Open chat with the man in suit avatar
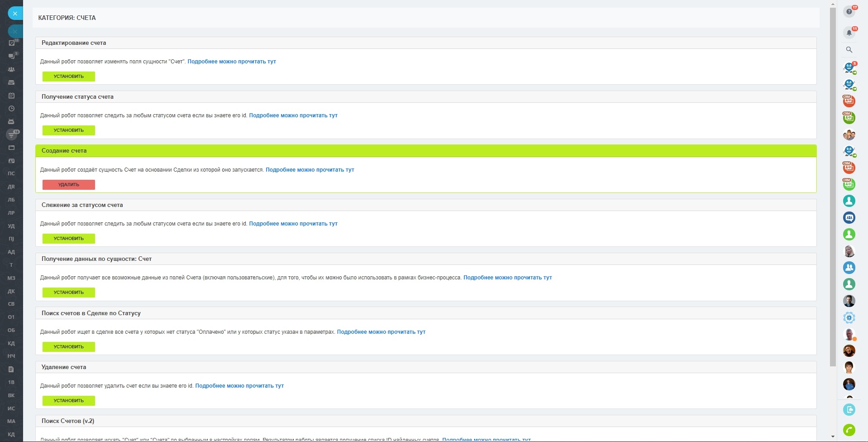 (x=849, y=301)
